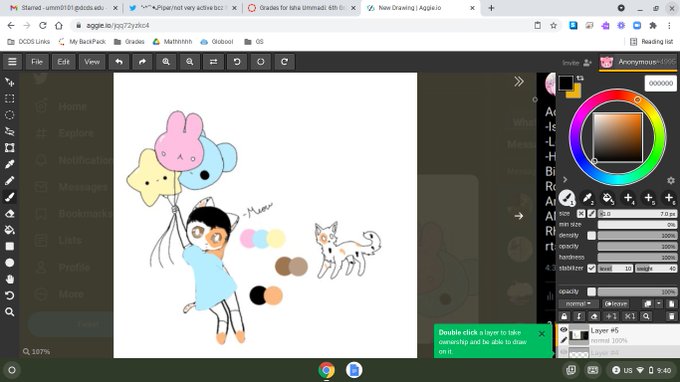680x382 pixels.
Task: Select the Brush tool in left toolbar
Action: (x=10, y=197)
